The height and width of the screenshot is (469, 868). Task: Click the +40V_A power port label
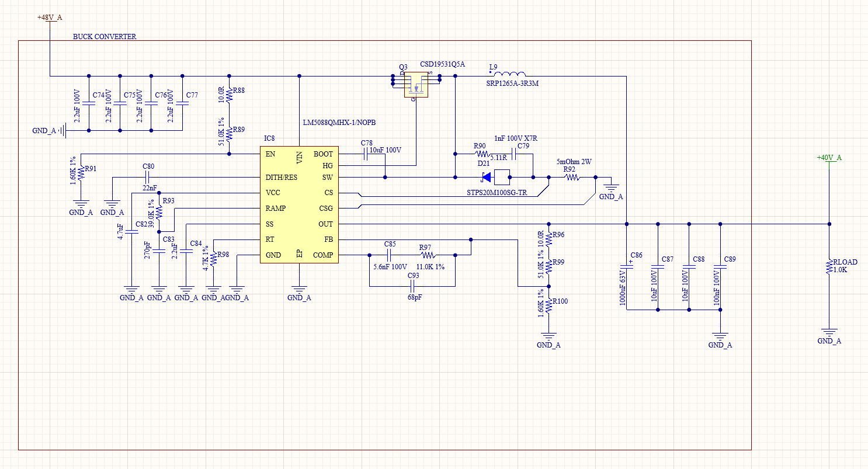pos(829,158)
